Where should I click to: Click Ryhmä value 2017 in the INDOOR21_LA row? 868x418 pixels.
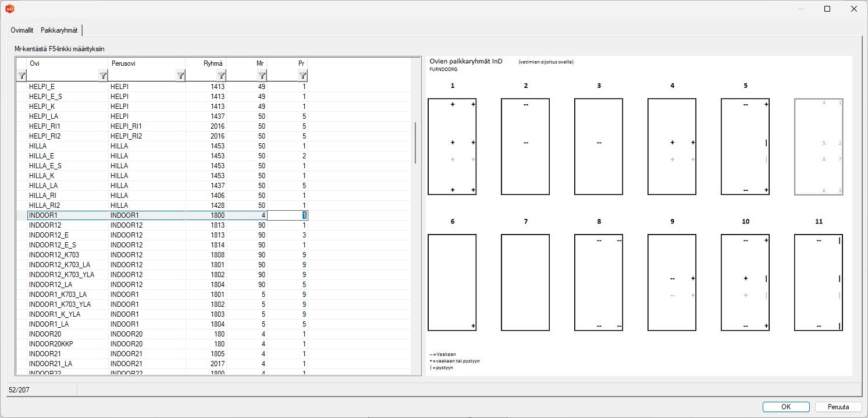click(x=206, y=364)
